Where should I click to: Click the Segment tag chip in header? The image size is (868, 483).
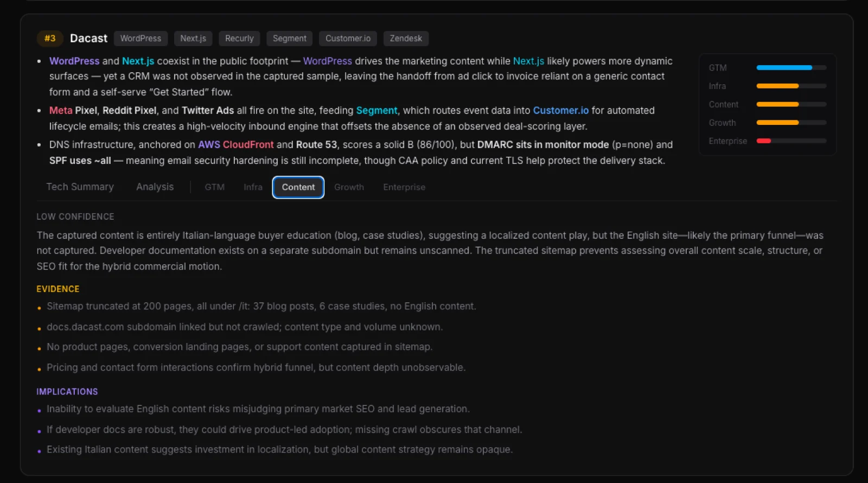[290, 39]
